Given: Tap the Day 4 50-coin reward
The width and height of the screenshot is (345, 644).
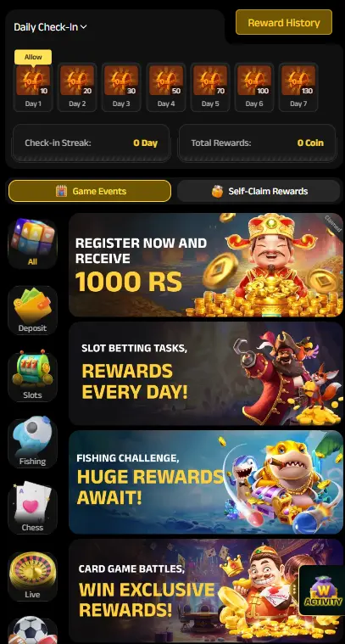Looking at the screenshot, I should (x=166, y=87).
